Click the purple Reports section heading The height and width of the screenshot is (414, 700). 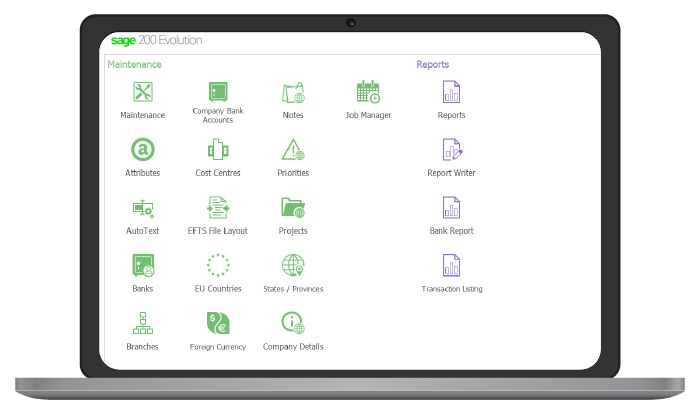pyautogui.click(x=433, y=64)
